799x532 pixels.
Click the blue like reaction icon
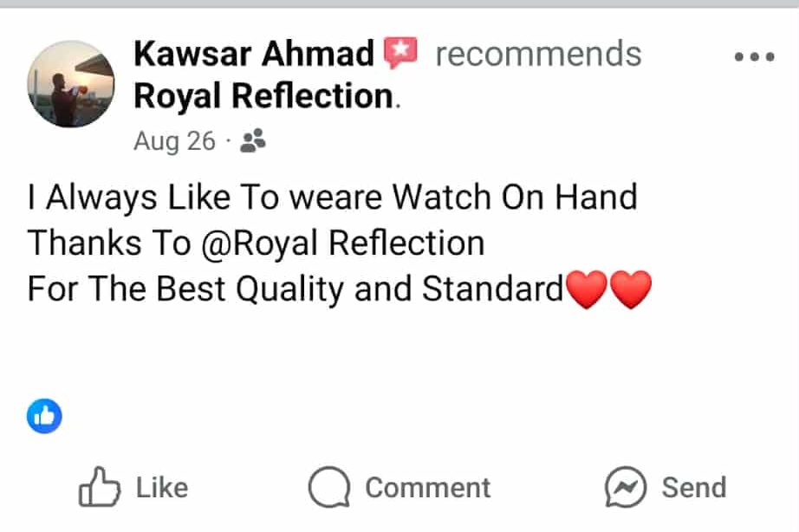(x=44, y=416)
